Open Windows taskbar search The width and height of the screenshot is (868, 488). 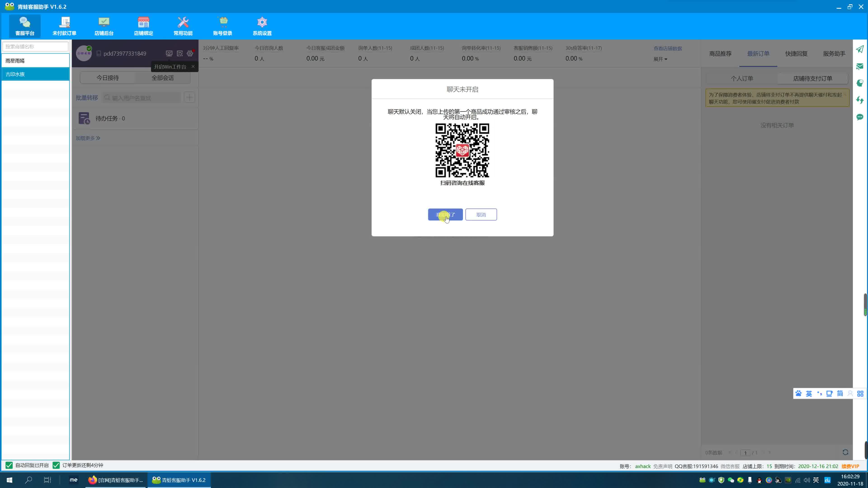[29, 480]
